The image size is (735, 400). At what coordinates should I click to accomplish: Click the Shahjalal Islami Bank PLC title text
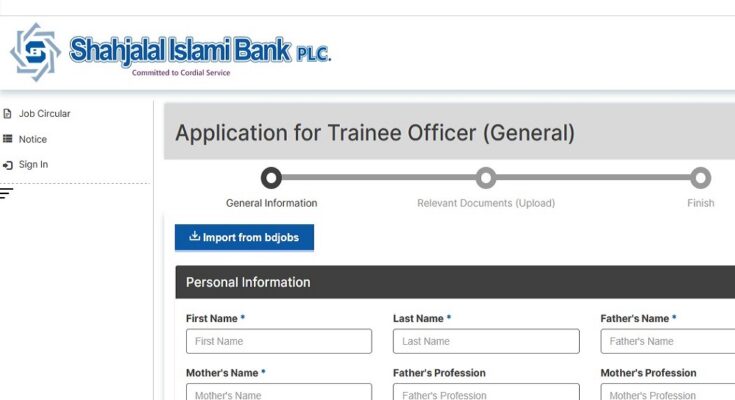[x=199, y=50]
